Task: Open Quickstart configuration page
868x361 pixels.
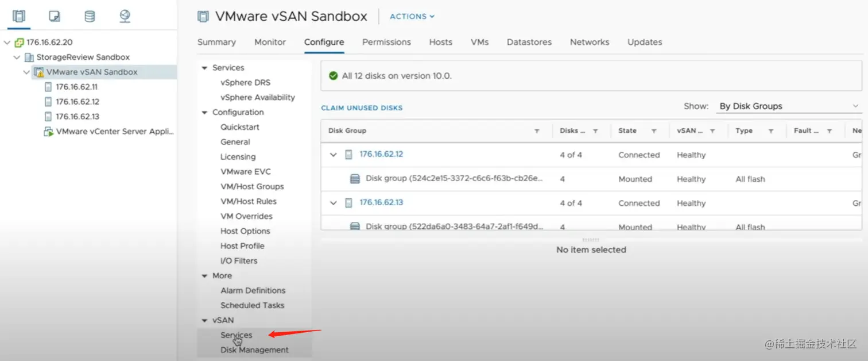Action: [x=240, y=127]
